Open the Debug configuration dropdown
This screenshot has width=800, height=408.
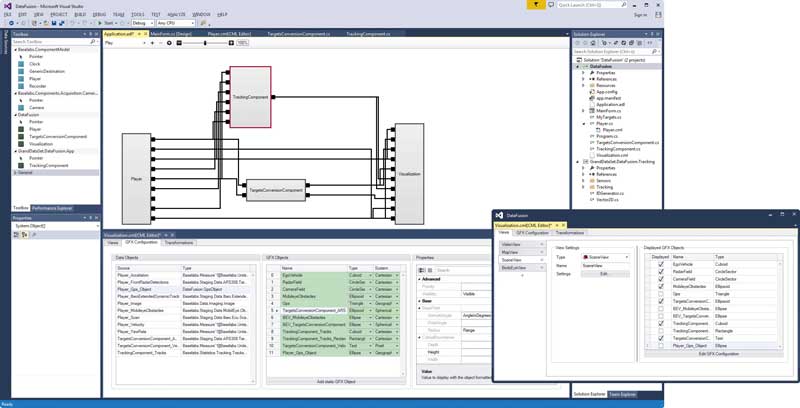click(143, 23)
